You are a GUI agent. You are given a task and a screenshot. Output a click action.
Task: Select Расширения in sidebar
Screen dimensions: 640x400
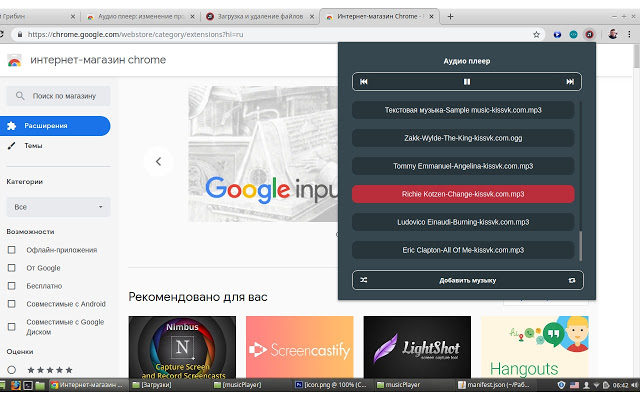pos(55,126)
